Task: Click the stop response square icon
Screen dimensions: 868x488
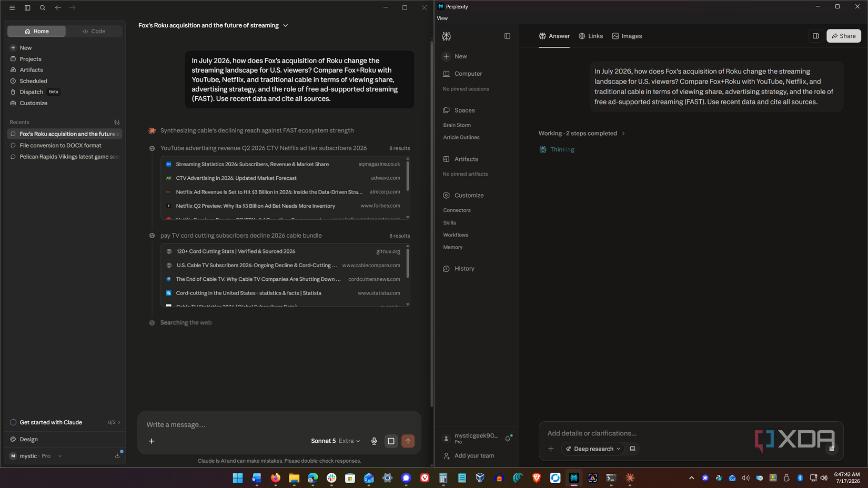Action: point(391,441)
